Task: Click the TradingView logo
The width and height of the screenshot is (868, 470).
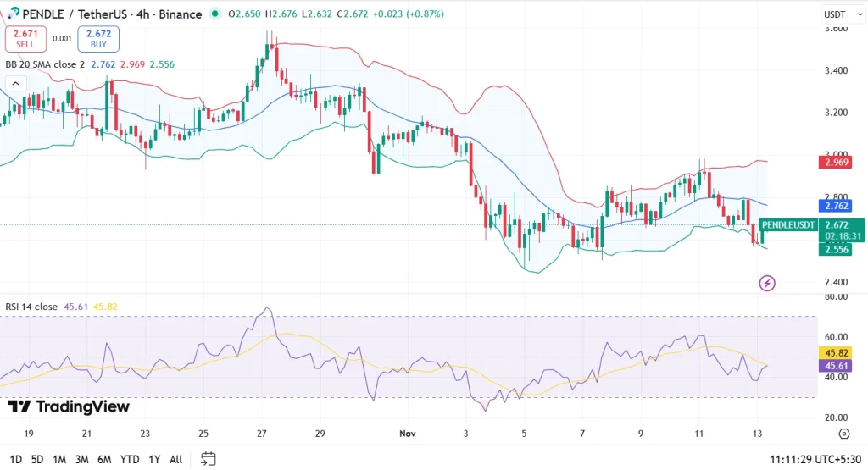Action: pyautogui.click(x=68, y=406)
